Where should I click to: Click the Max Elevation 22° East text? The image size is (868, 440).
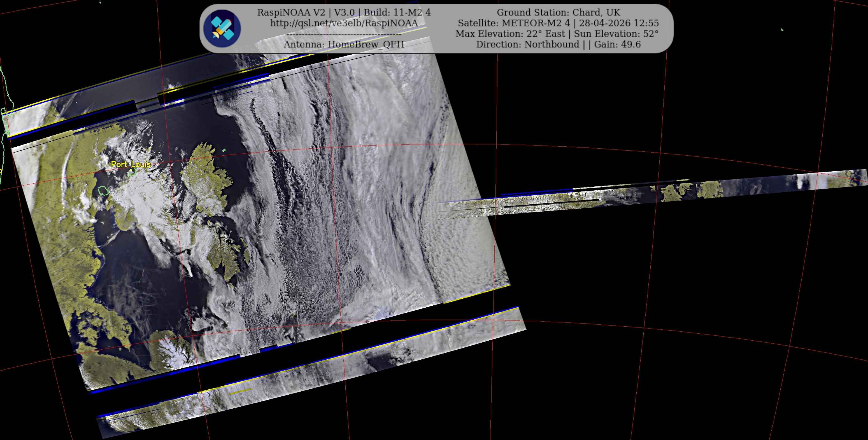point(510,34)
